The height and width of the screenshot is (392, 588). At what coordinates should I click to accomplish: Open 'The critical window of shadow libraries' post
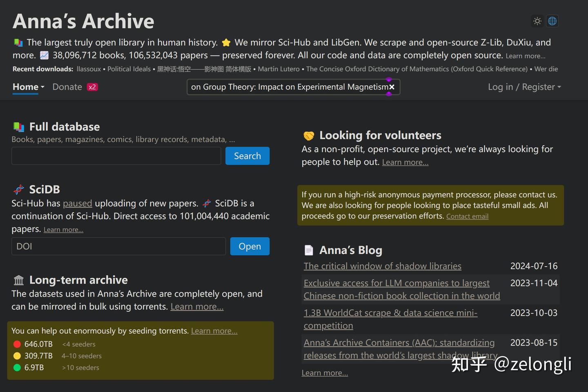(382, 266)
